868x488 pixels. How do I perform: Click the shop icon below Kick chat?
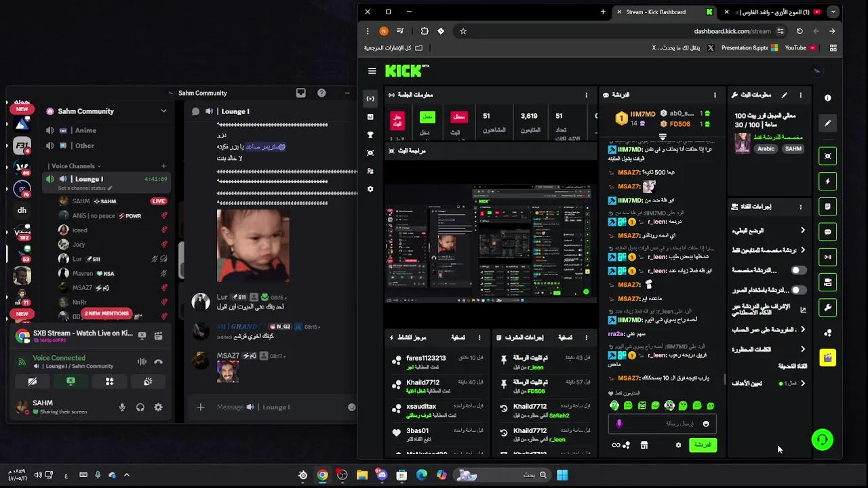[x=644, y=445]
